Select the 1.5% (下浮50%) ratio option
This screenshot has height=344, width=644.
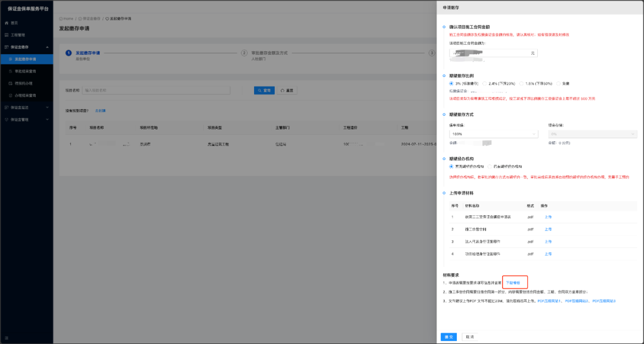(521, 83)
